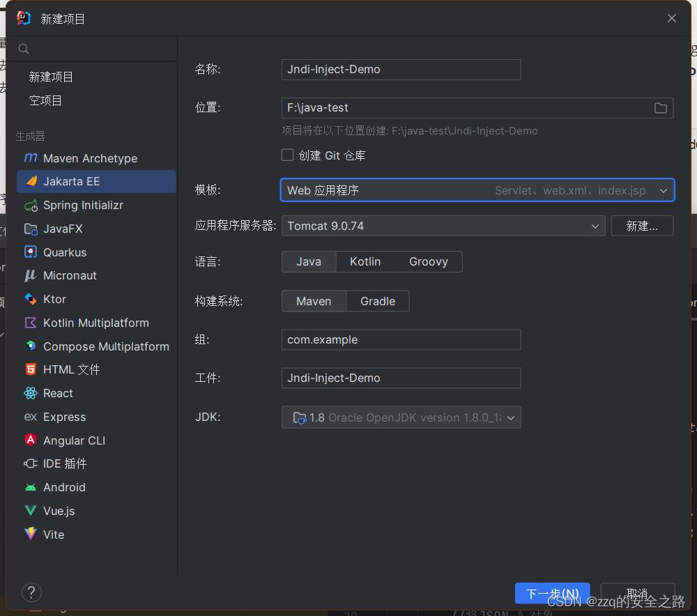This screenshot has width=697, height=616.
Task: Choose Gradle as build system
Action: click(x=378, y=301)
